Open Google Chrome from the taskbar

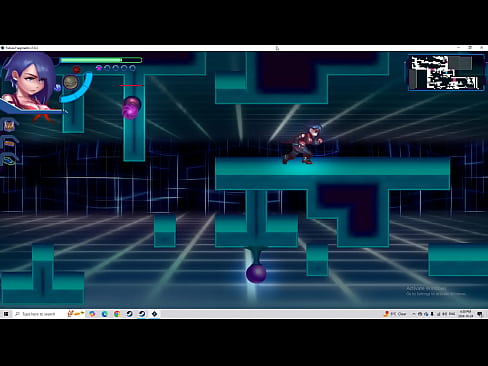pyautogui.click(x=117, y=314)
